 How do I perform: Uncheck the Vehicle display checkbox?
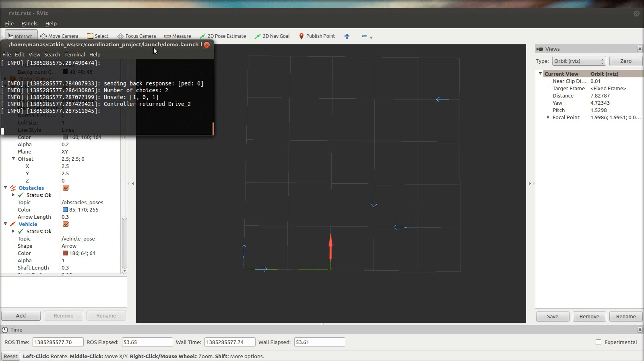point(66,224)
